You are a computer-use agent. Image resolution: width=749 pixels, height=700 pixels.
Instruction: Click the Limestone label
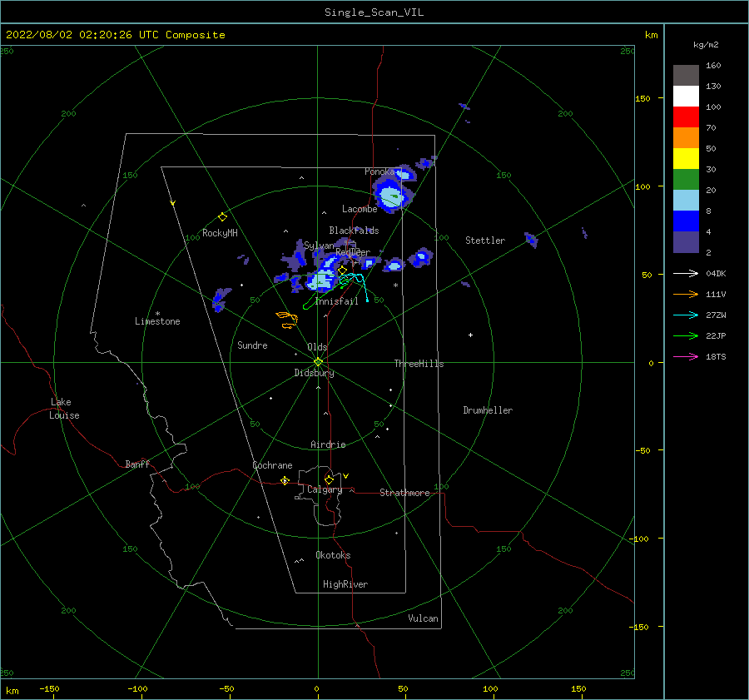coord(157,321)
